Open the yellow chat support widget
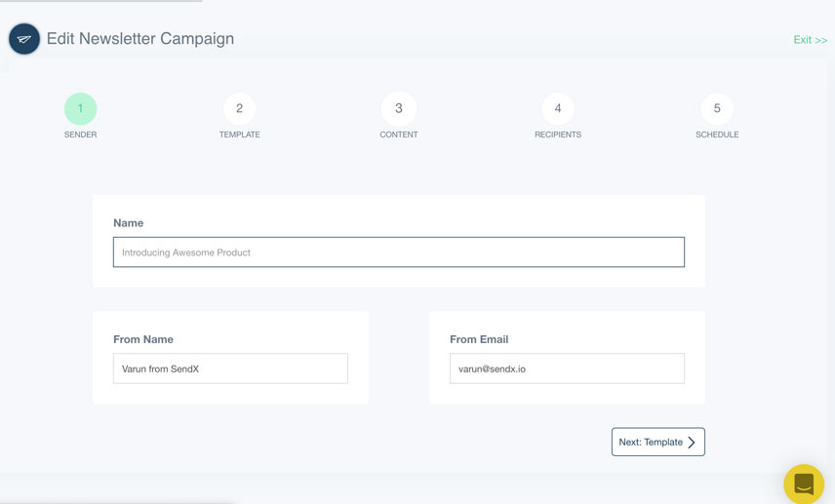This screenshot has width=835, height=504. (x=804, y=484)
